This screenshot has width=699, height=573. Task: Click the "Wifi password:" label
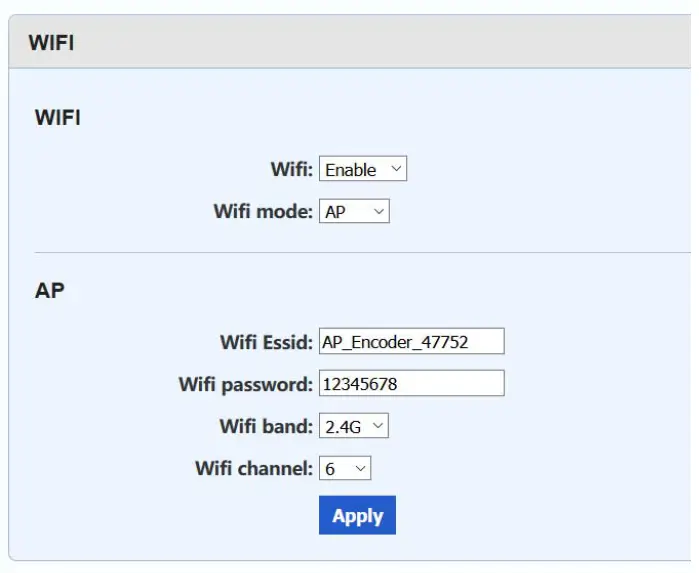(245, 384)
